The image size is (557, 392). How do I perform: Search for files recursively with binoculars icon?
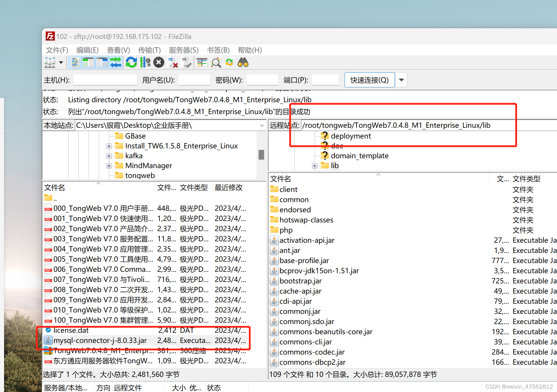point(243,62)
